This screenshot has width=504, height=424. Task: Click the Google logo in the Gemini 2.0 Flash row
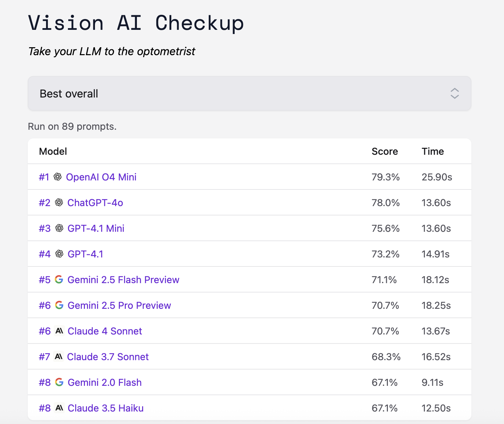pyautogui.click(x=59, y=382)
